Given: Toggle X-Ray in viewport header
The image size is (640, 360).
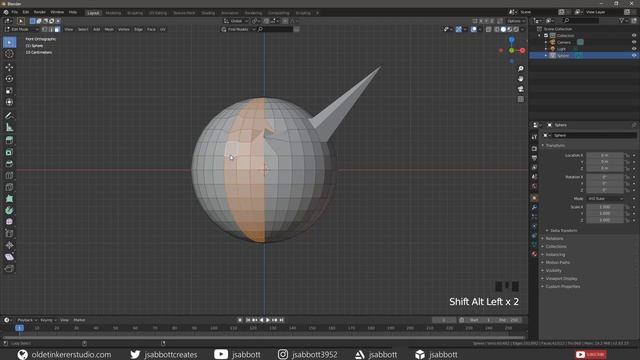Looking at the screenshot, I should tap(489, 29).
